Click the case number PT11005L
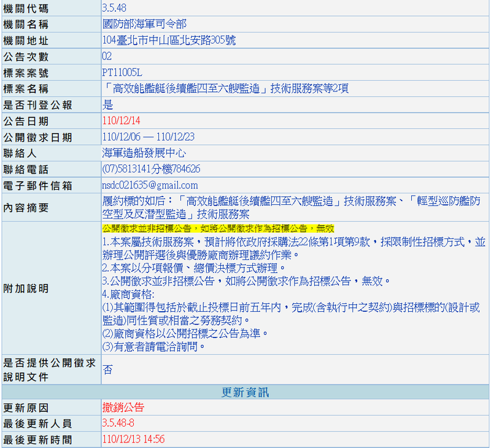Screen dimensions: 491x448 point(122,72)
